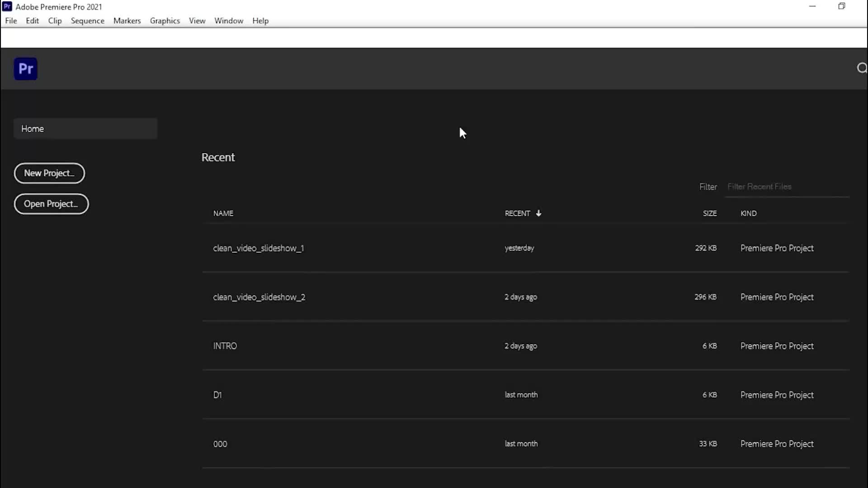Screen dimensions: 868x488
Task: Open the clean_video_slideshow_1 project
Action: pos(259,248)
